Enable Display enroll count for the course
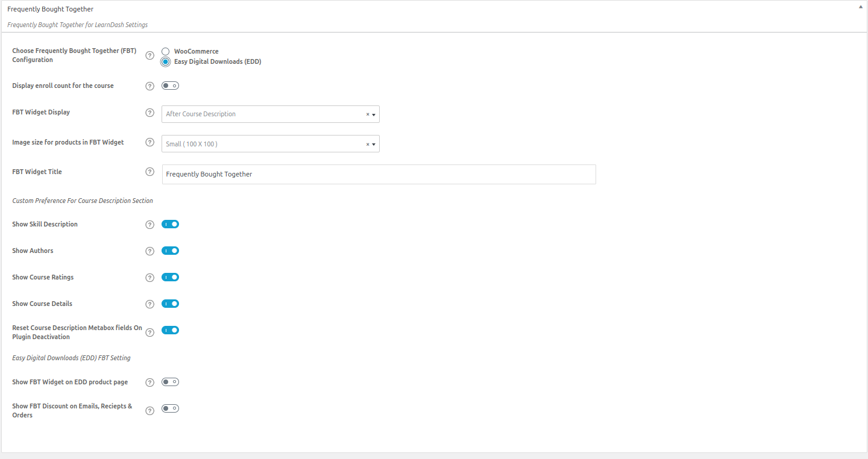868x459 pixels. pos(170,86)
